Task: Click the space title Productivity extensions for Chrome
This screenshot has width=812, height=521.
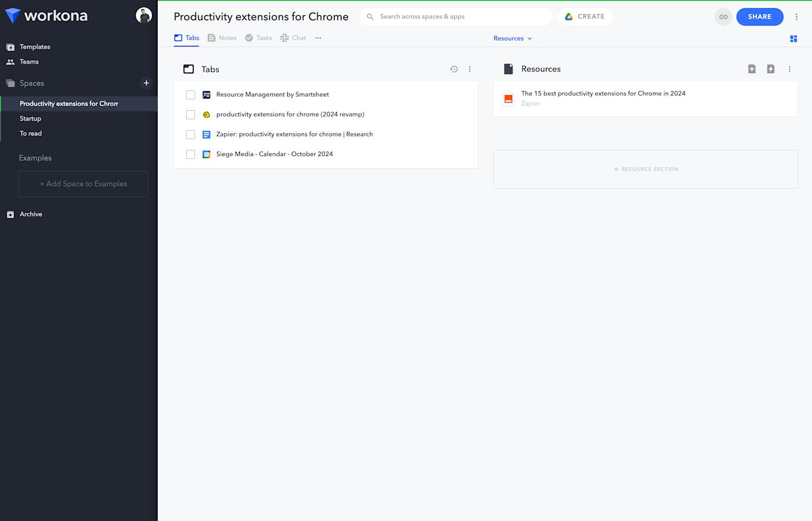Action: 261,17
